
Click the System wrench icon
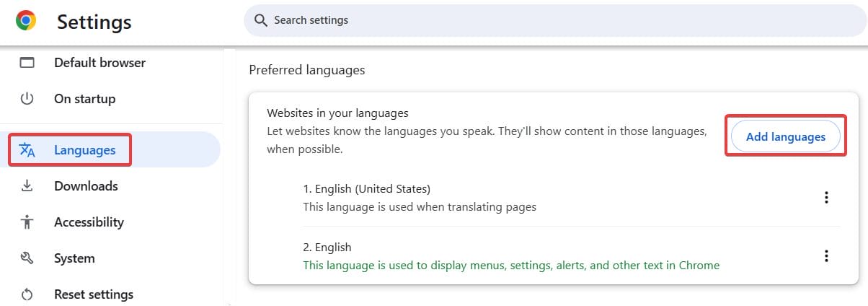pos(27,258)
